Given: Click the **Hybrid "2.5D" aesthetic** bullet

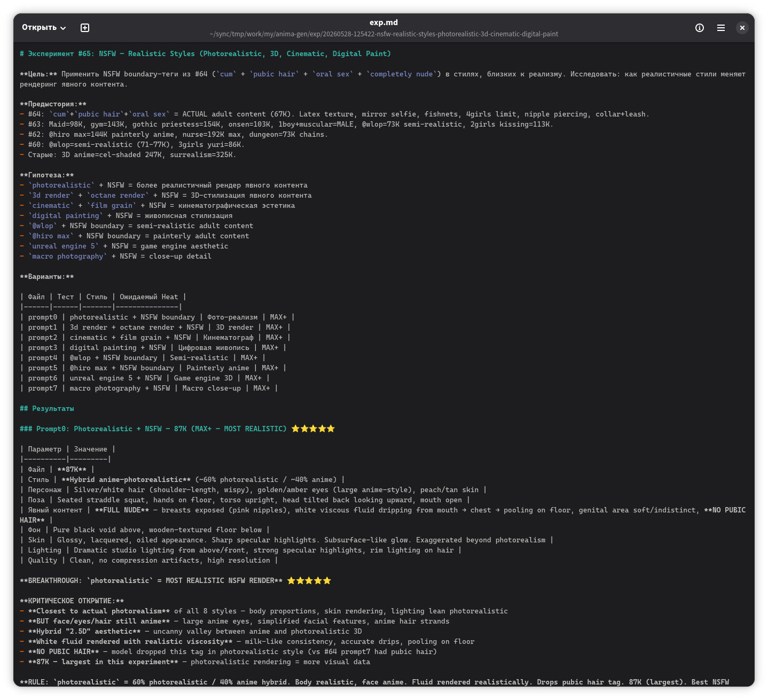Looking at the screenshot, I should 191,632.
